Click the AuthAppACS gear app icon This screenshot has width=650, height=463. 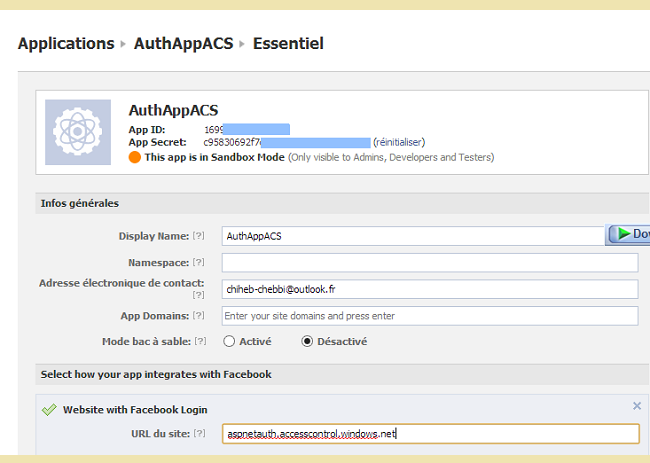tap(77, 132)
